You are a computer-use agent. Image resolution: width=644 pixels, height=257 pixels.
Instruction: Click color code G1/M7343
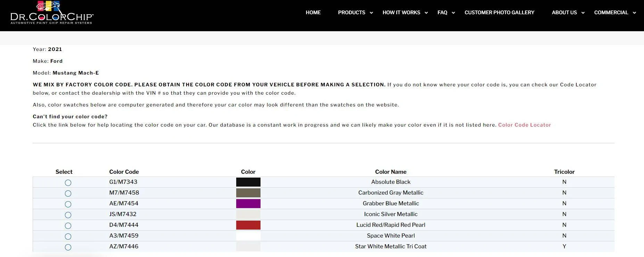coord(123,182)
